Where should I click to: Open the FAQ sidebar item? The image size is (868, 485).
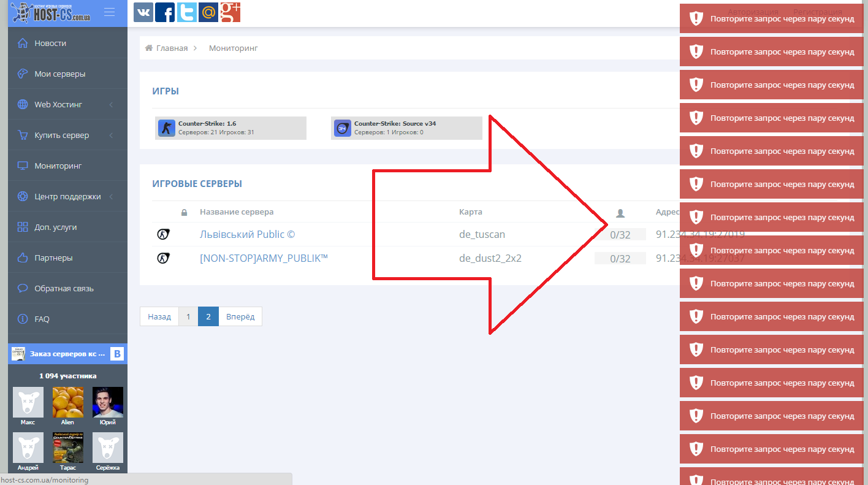click(x=67, y=319)
